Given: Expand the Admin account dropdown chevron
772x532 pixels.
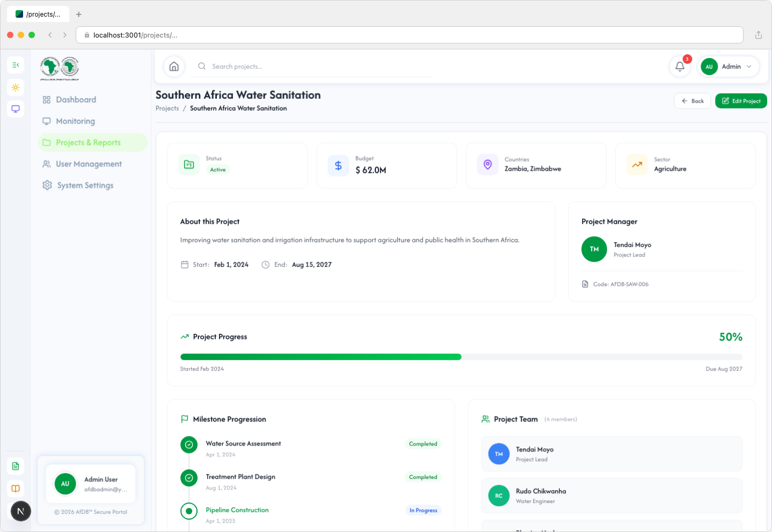Looking at the screenshot, I should (749, 67).
